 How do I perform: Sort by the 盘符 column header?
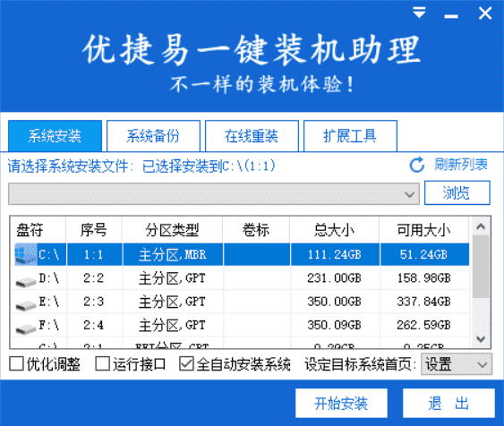click(38, 230)
